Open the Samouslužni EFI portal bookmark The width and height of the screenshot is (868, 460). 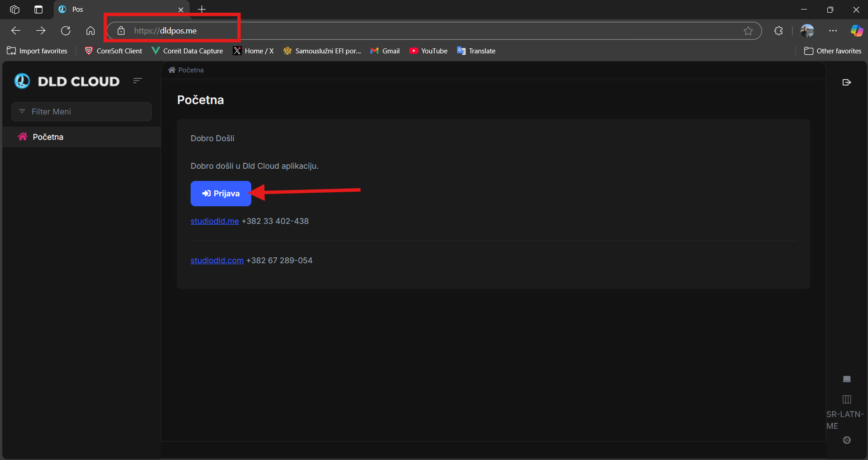[322, 51]
